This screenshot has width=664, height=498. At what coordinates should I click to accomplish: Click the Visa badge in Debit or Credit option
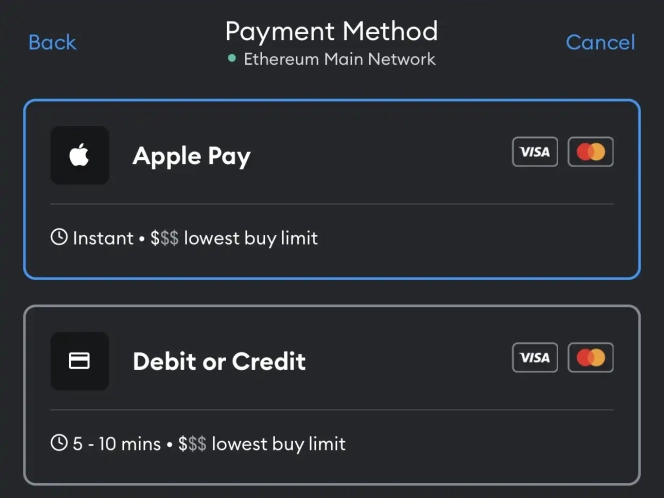535,357
